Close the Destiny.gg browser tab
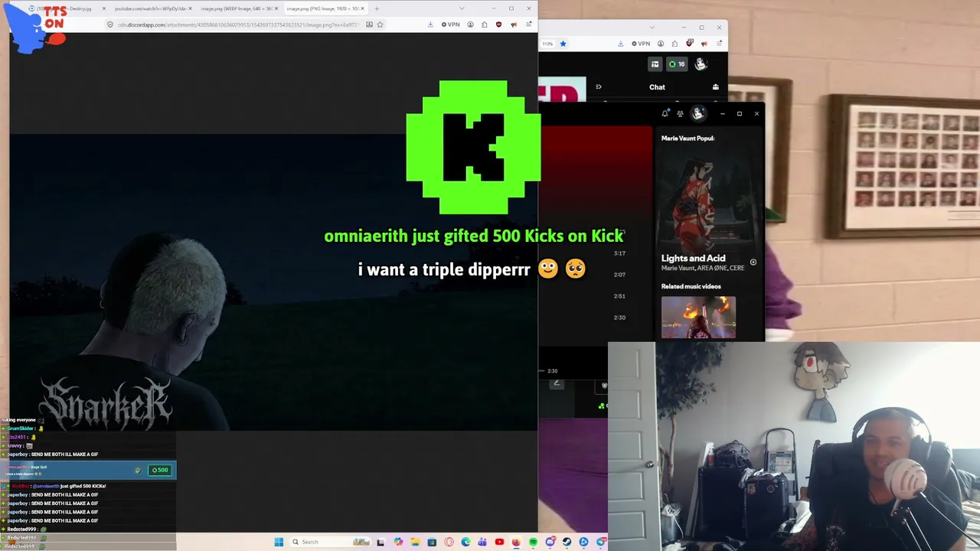The height and width of the screenshot is (551, 980). 104,8
